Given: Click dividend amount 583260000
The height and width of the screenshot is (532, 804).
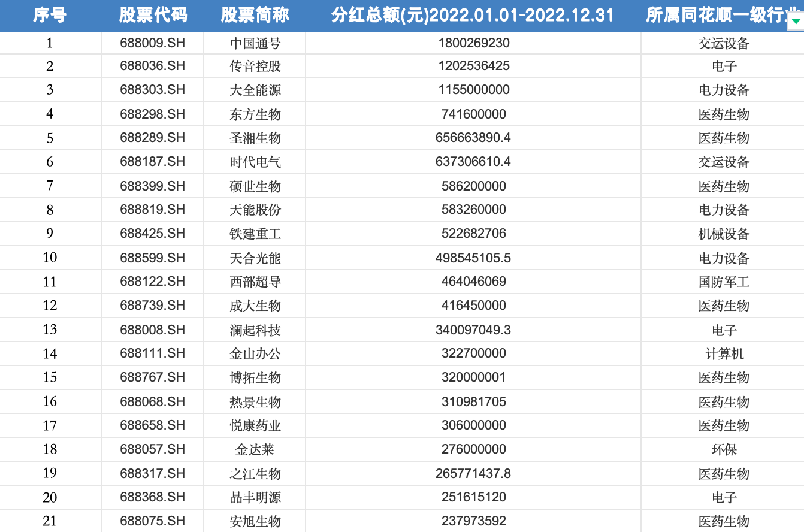Looking at the screenshot, I should click(474, 210).
